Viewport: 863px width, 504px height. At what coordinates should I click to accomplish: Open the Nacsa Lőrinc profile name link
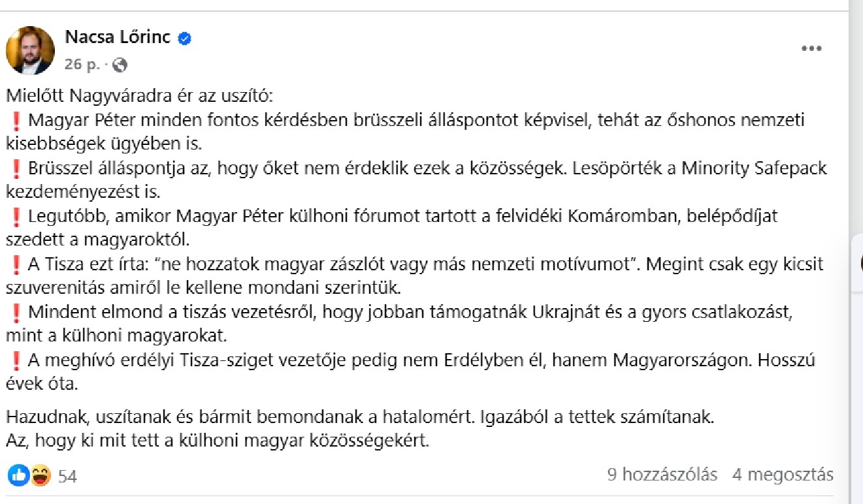[x=118, y=37]
